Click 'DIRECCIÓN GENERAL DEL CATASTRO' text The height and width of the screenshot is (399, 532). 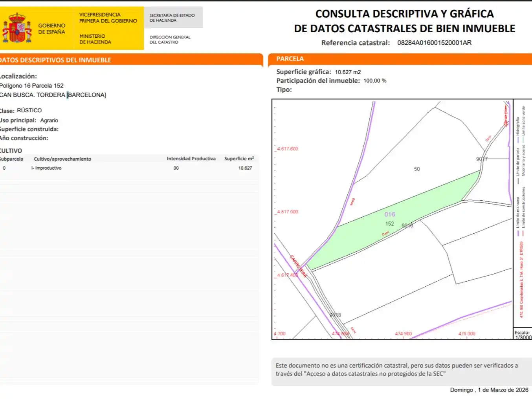[x=170, y=40]
